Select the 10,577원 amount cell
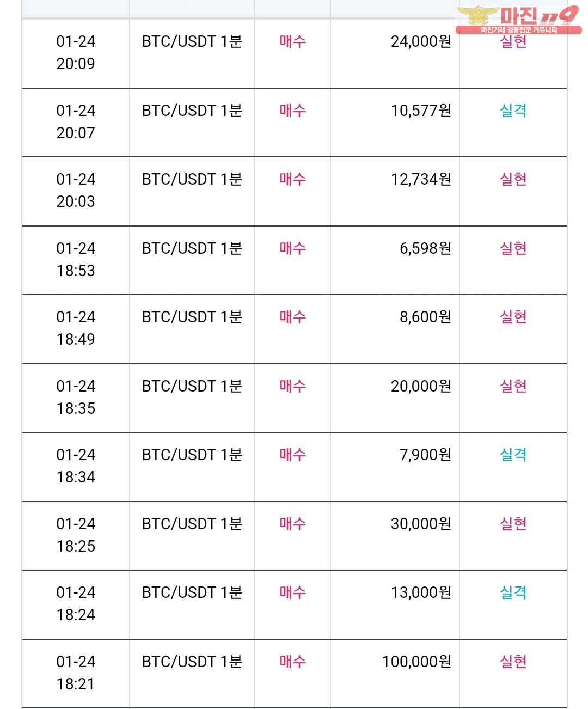The image size is (588, 709). [x=421, y=111]
